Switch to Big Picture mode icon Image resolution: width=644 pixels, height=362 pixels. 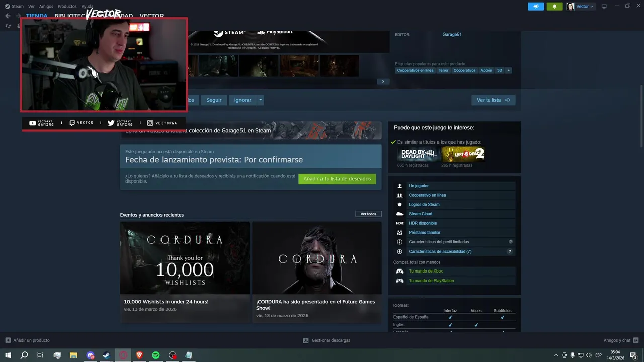point(604,6)
